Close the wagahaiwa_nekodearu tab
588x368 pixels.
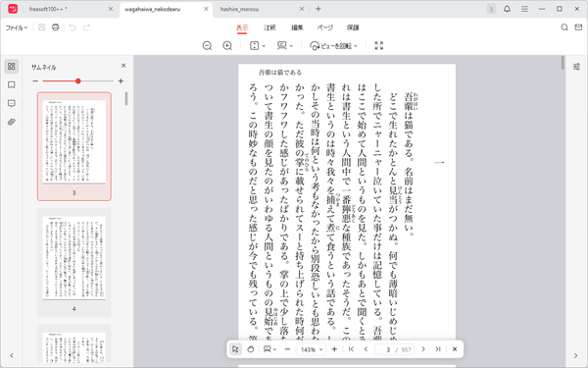[x=206, y=9]
